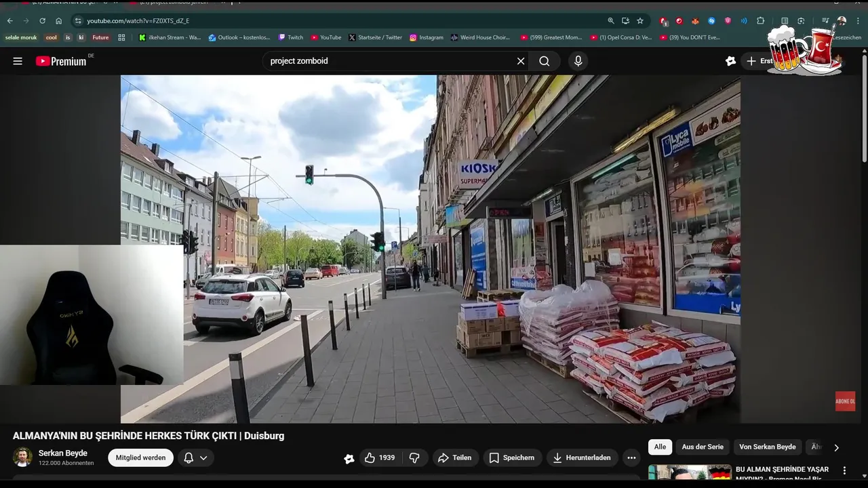The height and width of the screenshot is (488, 868).
Task: Open the 'cool' bookmark folder
Action: [x=52, y=37]
